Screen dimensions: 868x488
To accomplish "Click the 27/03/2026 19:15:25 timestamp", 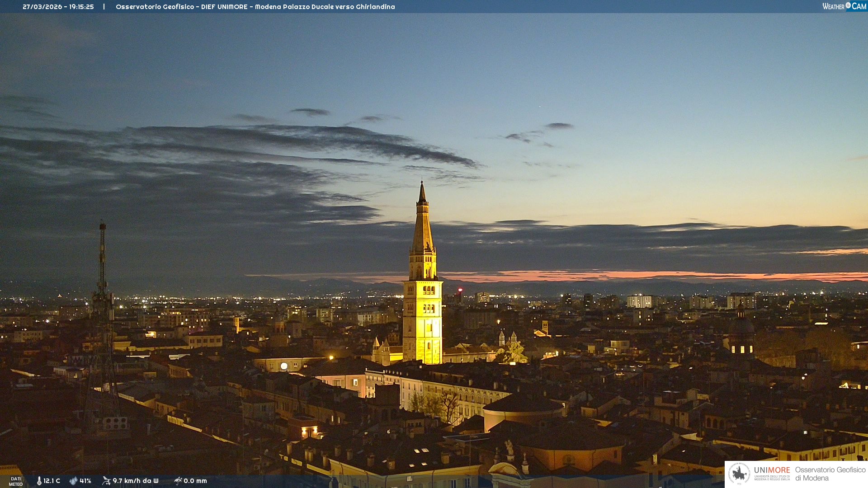I will pos(58,7).
